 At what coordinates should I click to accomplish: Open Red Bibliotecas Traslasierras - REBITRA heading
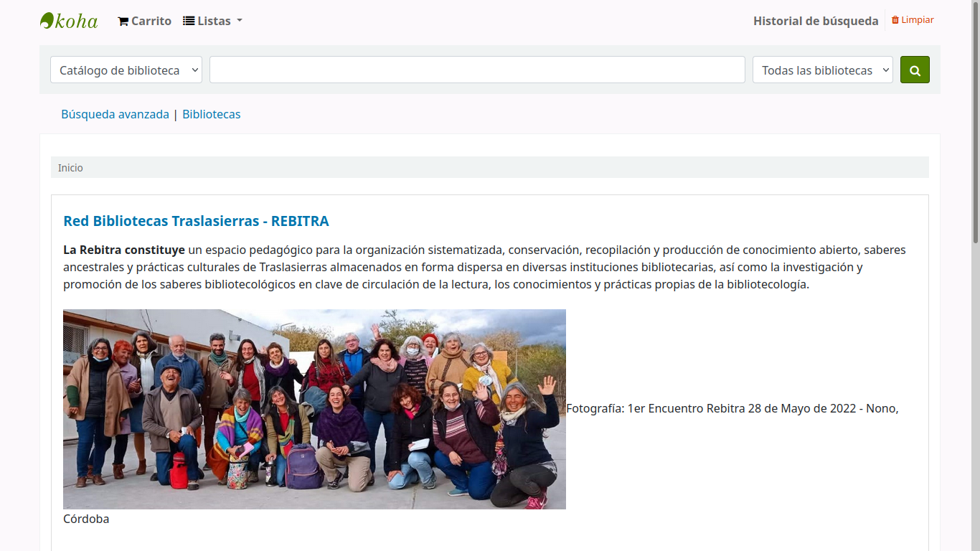196,221
